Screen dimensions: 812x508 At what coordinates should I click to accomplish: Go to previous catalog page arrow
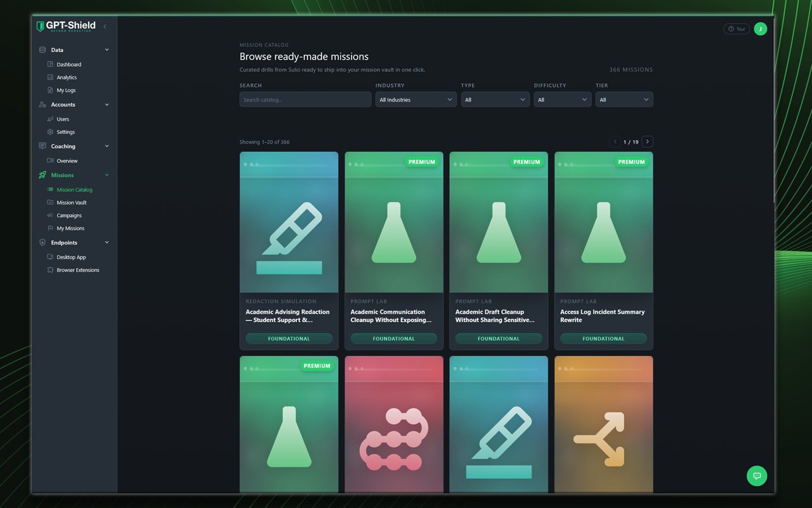[615, 142]
